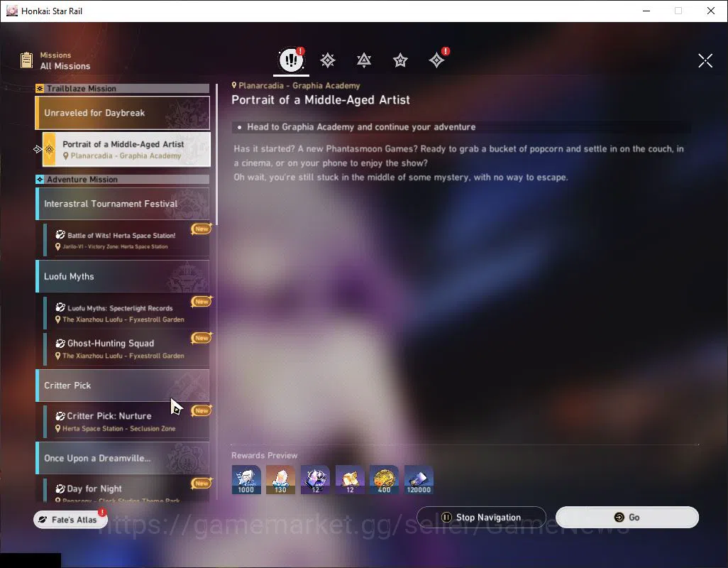Expand the Unraveled for Daybreak mission group
The height and width of the screenshot is (568, 728).
(x=123, y=113)
